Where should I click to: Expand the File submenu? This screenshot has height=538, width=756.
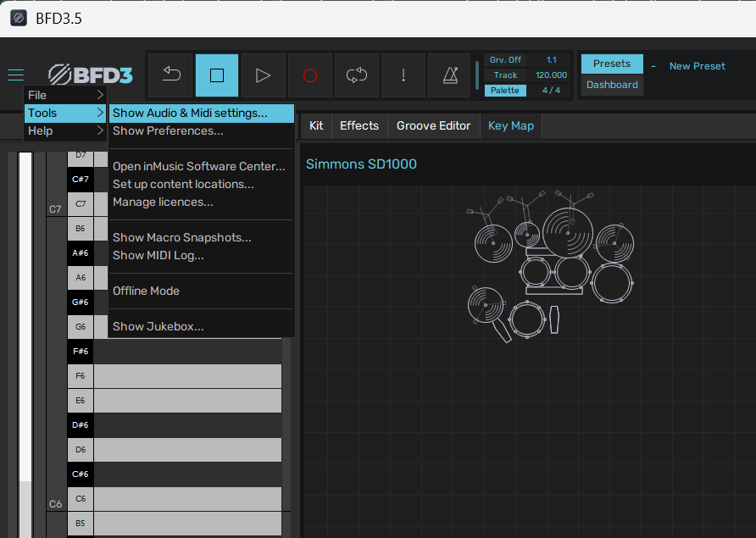pyautogui.click(x=65, y=95)
